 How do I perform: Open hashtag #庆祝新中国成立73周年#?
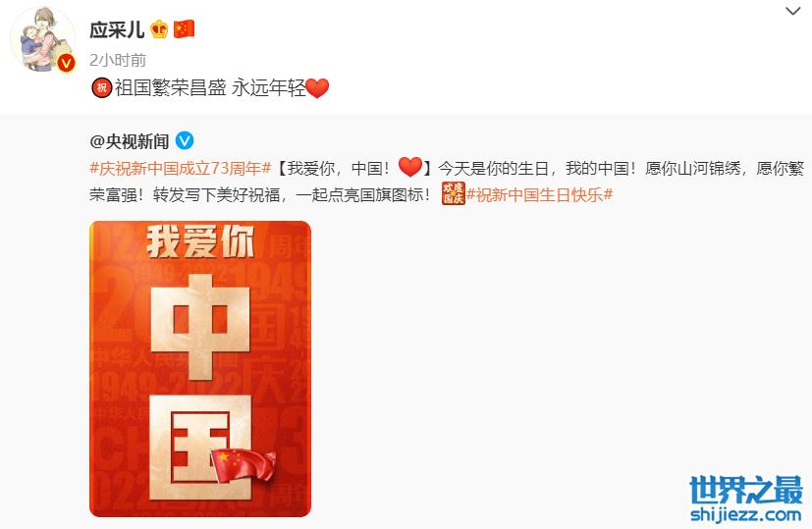tap(181, 168)
